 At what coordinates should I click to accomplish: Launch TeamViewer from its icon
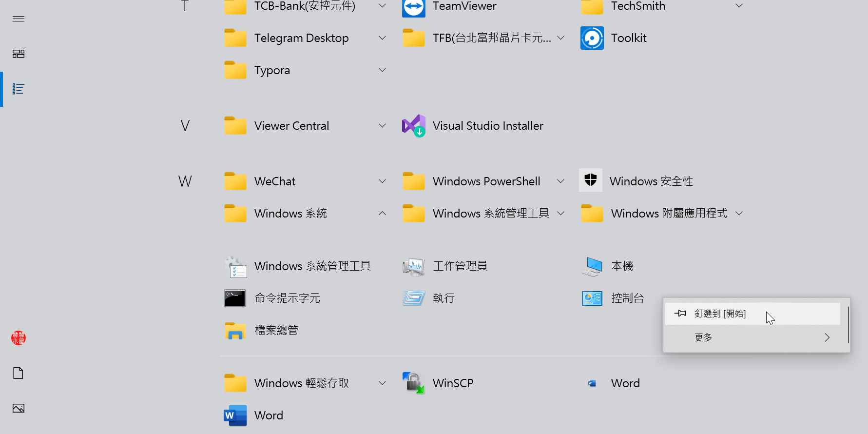pyautogui.click(x=414, y=7)
